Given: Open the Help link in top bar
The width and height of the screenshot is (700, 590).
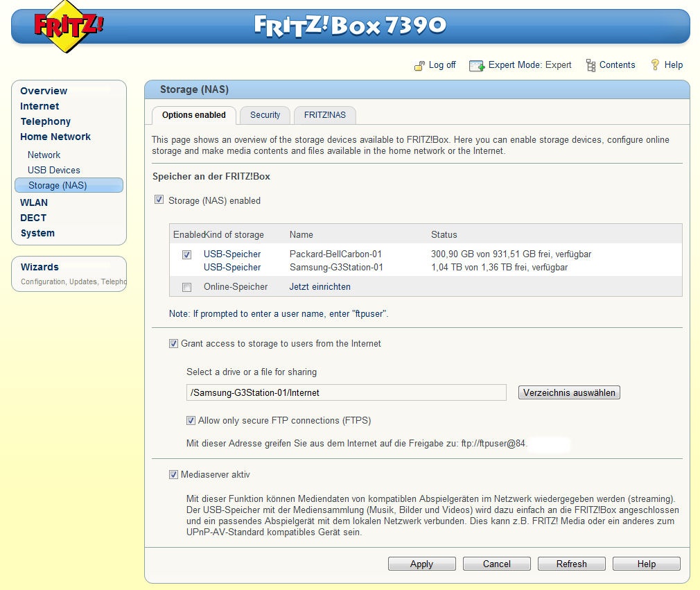Looking at the screenshot, I should (673, 64).
